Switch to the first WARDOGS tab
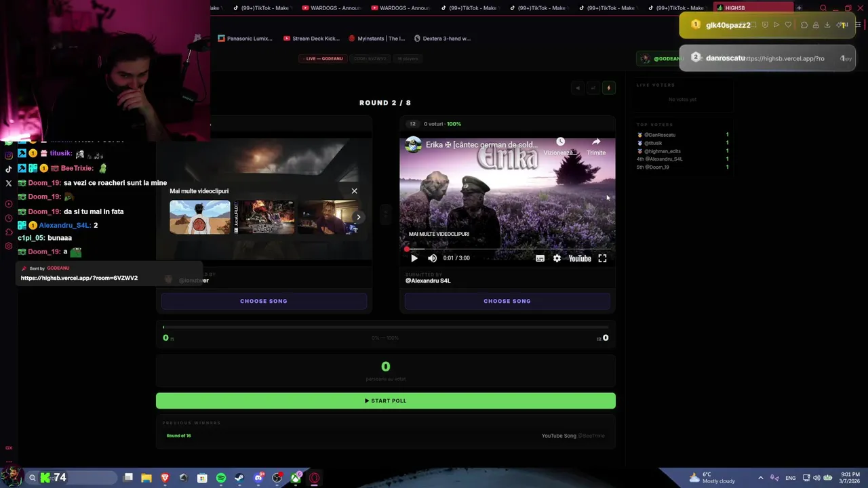The image size is (868, 488). click(x=332, y=8)
